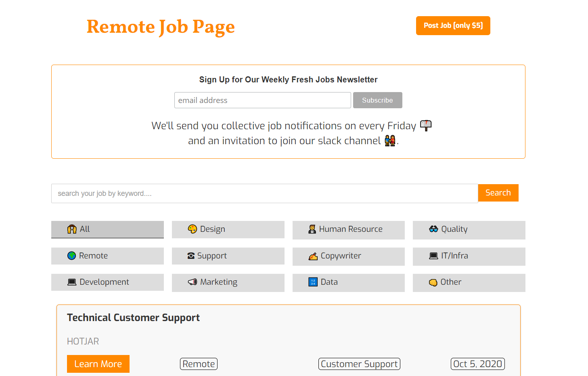Enable the Development category filter
The height and width of the screenshot is (376, 588).
tap(107, 282)
